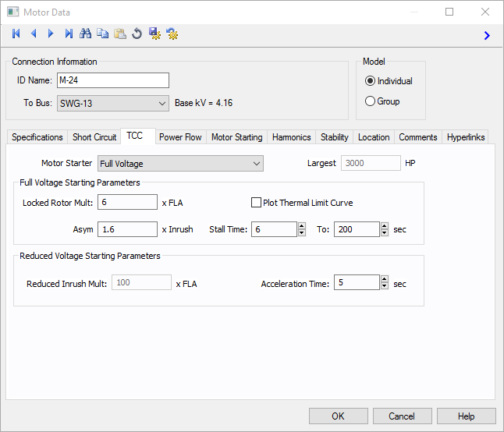Click the Locked Rotor Mult input field
Image resolution: width=504 pixels, height=432 pixels.
128,203
